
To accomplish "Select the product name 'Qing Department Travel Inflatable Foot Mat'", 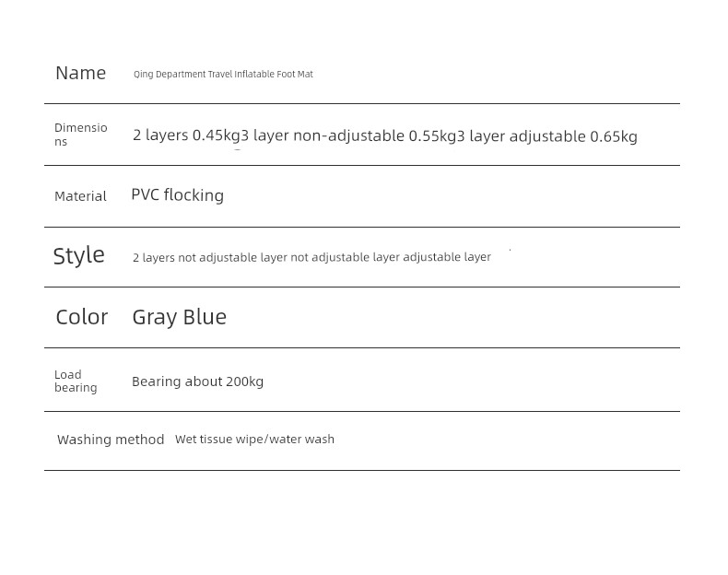I will (223, 75).
